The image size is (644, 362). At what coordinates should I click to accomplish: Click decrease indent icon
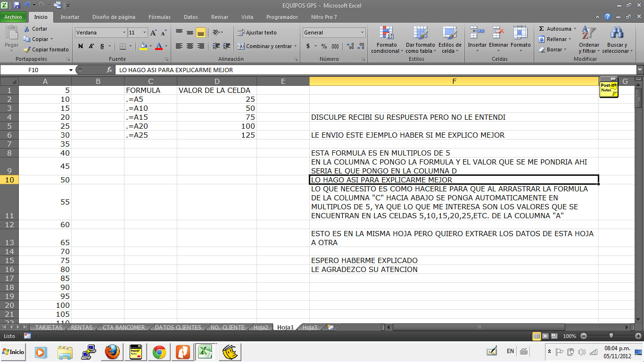click(x=216, y=46)
